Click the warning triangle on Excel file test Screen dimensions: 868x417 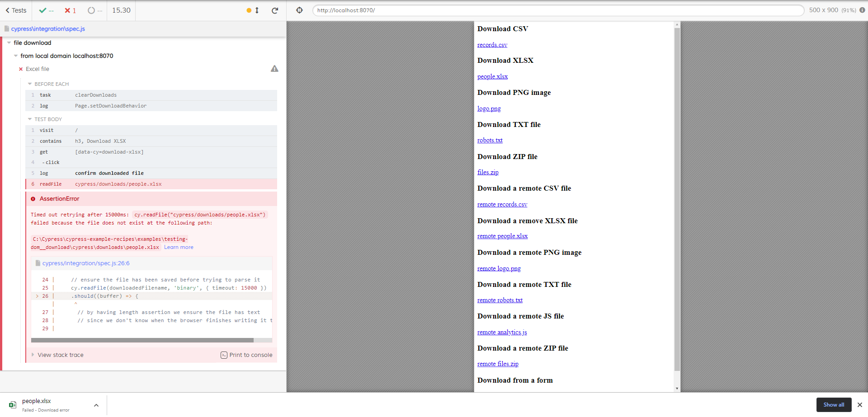pos(274,69)
